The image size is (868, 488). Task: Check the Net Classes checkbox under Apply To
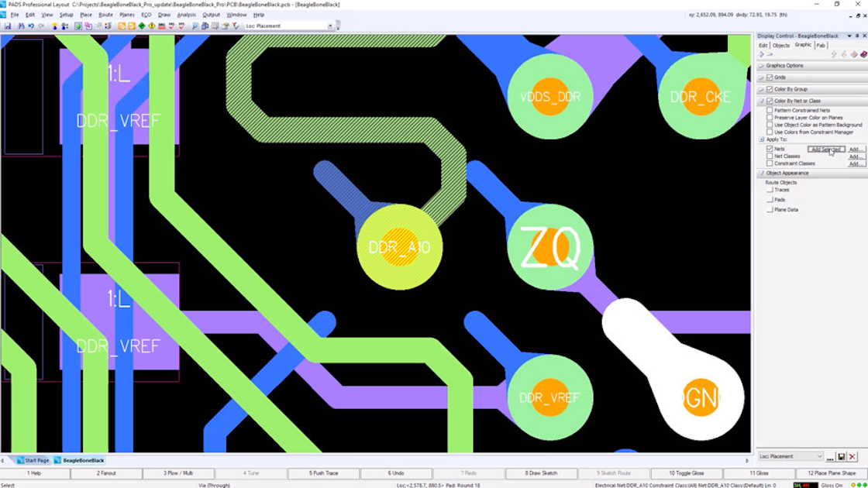pyautogui.click(x=770, y=156)
